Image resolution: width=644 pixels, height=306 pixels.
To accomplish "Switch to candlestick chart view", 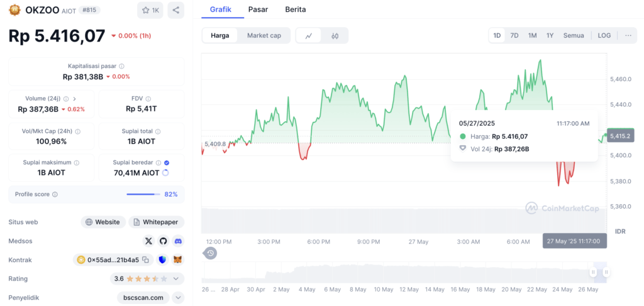I will pyautogui.click(x=335, y=36).
